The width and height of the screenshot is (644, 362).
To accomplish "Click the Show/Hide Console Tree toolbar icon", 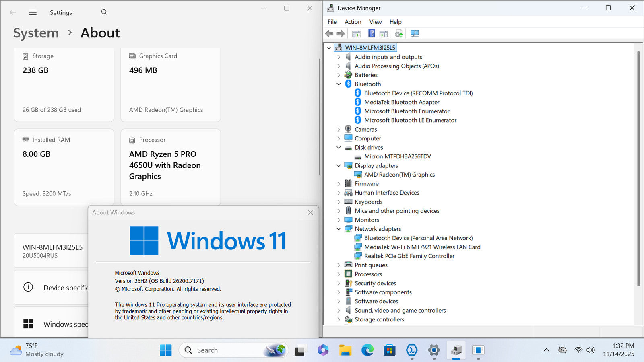I will (x=356, y=34).
